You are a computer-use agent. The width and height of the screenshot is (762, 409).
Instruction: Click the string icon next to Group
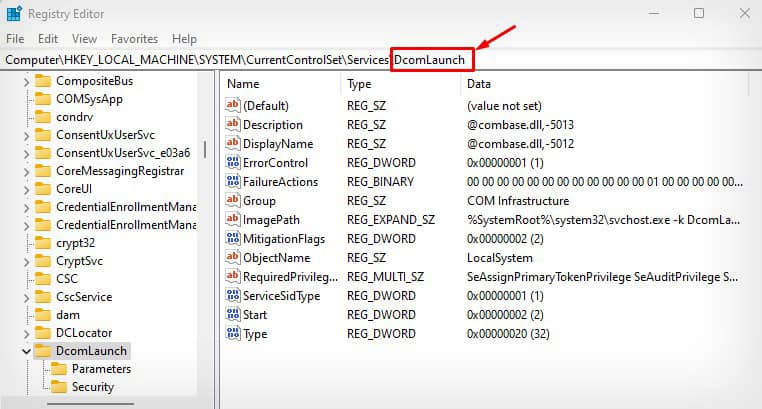coord(233,200)
